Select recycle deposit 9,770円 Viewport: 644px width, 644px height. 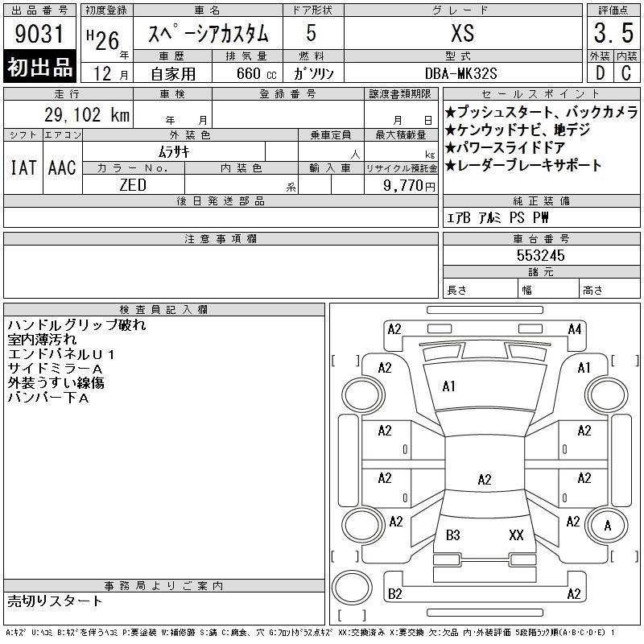(x=409, y=185)
